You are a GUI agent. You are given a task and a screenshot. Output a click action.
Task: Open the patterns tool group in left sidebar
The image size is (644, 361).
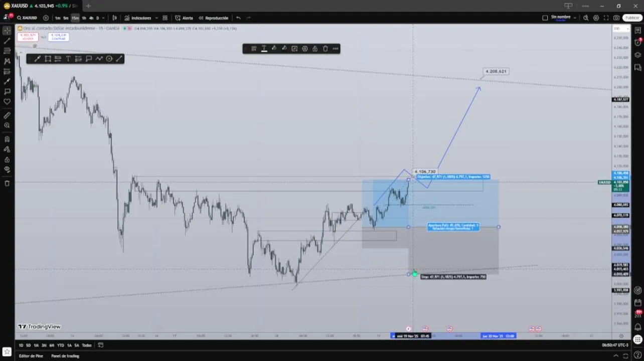[x=7, y=61]
